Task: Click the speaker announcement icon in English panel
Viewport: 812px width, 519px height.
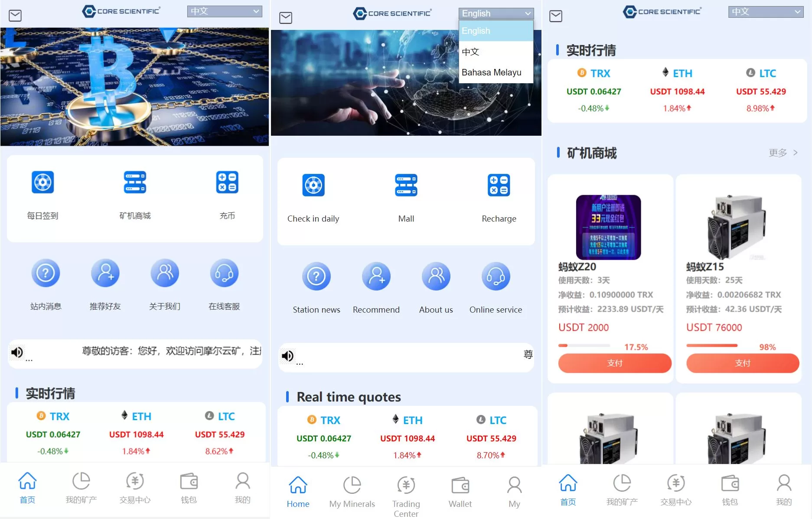Action: [x=287, y=356]
